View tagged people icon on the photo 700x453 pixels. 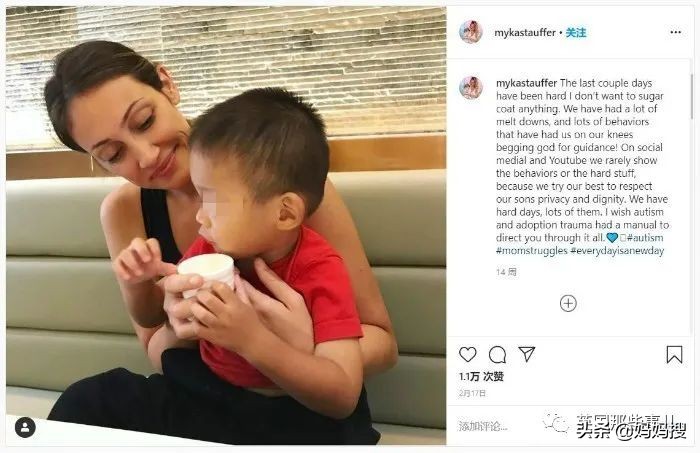pyautogui.click(x=25, y=427)
